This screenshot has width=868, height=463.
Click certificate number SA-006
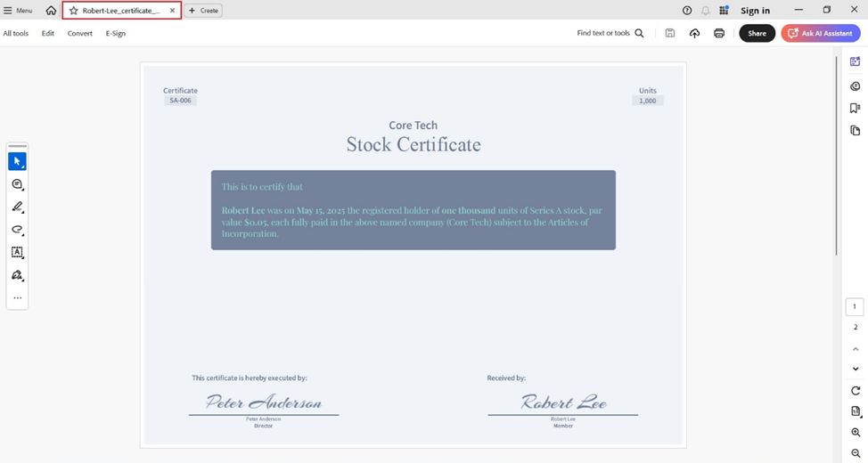(181, 101)
